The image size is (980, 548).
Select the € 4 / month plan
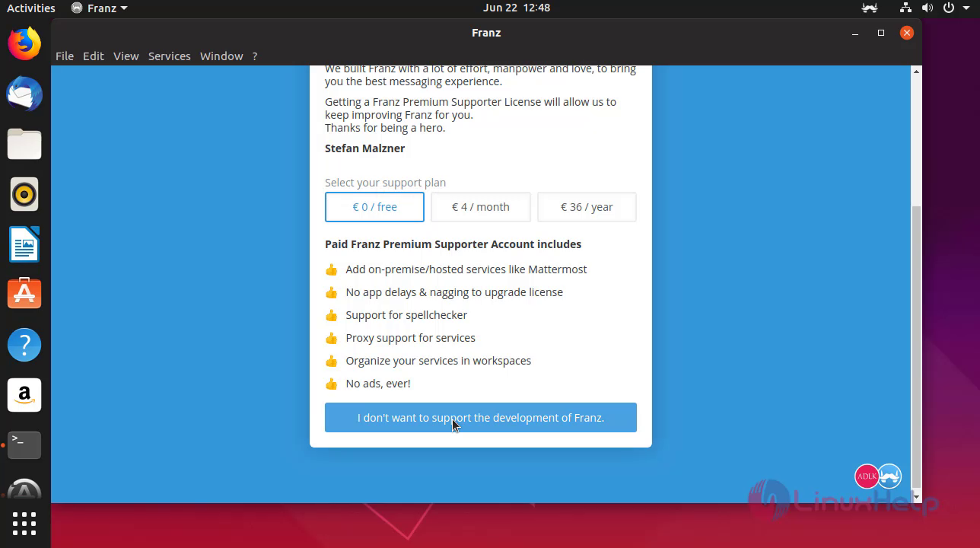[481, 207]
